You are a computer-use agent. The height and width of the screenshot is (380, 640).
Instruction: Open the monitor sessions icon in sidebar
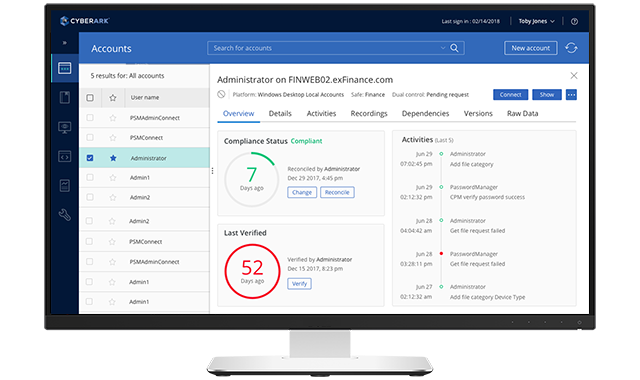tap(64, 127)
